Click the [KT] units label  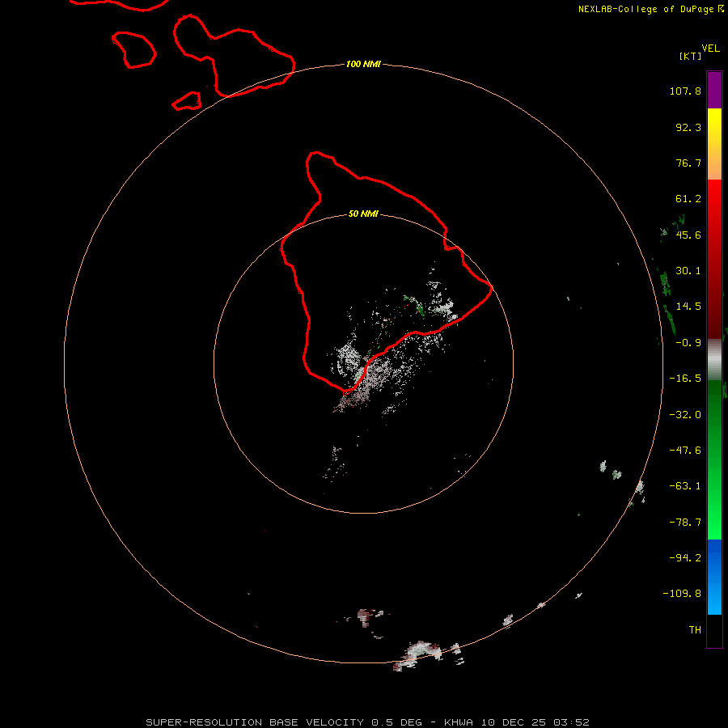tap(691, 56)
